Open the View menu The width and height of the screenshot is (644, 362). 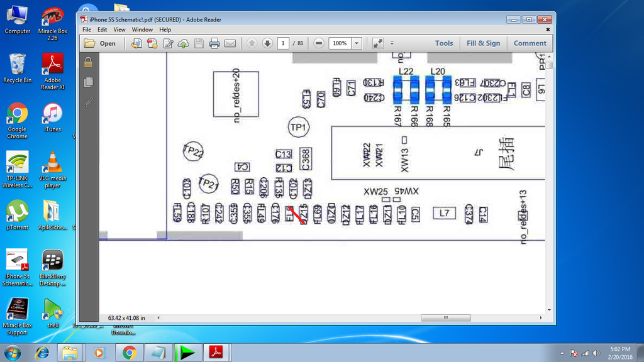(x=119, y=29)
